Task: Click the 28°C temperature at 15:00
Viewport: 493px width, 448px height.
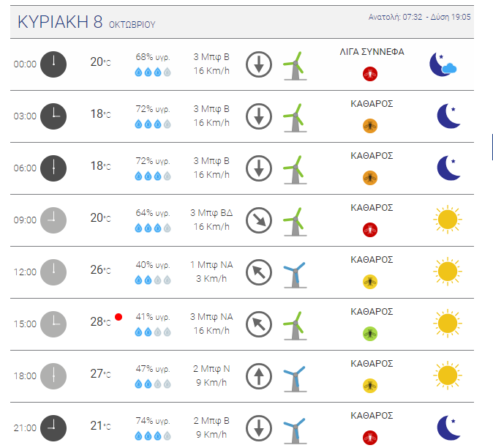Action: coord(100,322)
